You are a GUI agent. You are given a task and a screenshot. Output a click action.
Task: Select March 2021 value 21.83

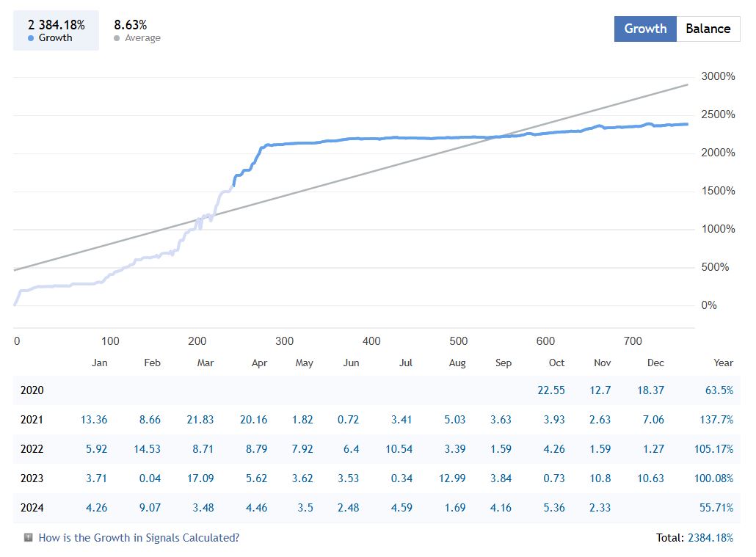point(200,420)
